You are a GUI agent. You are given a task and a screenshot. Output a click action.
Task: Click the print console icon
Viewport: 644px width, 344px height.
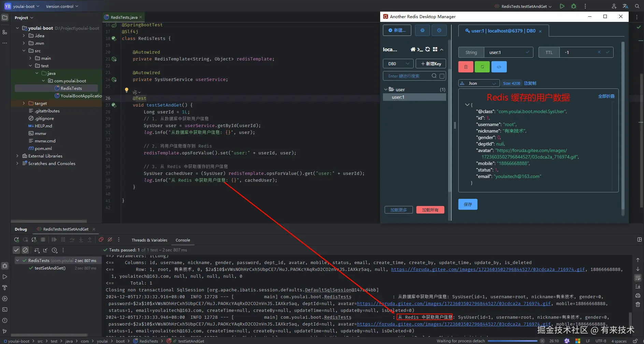(638, 295)
